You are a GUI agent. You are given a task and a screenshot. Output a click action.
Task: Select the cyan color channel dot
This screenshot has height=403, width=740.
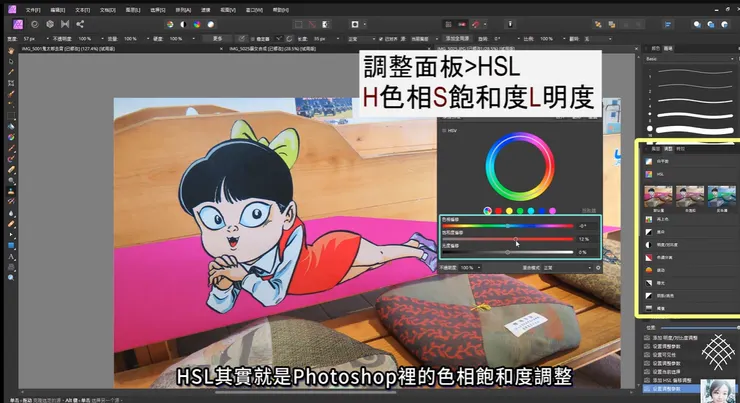tap(531, 211)
